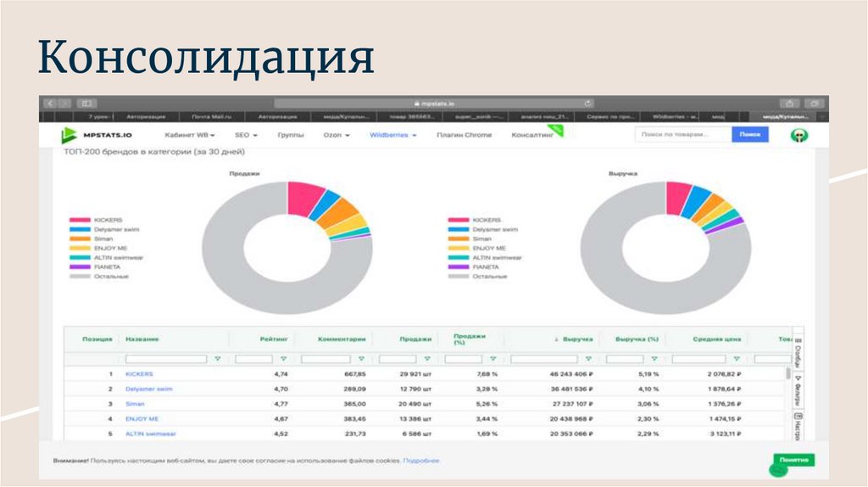Viewport: 868px width, 487px height.
Task: Go back with Safari's back arrow
Action: 50,103
